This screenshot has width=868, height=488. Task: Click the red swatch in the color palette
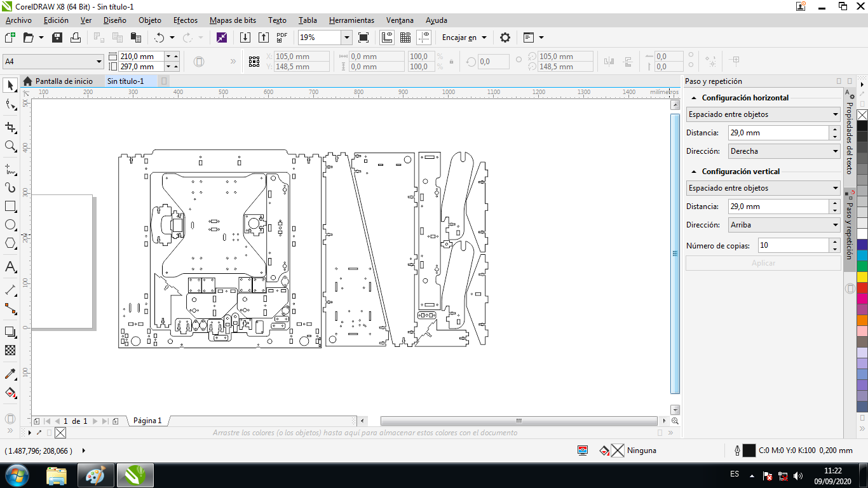(x=862, y=287)
